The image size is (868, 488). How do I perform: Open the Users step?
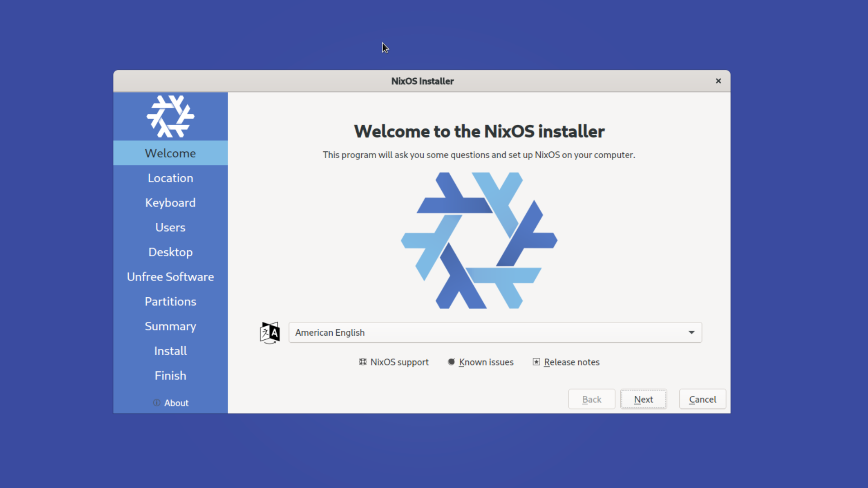coord(170,227)
